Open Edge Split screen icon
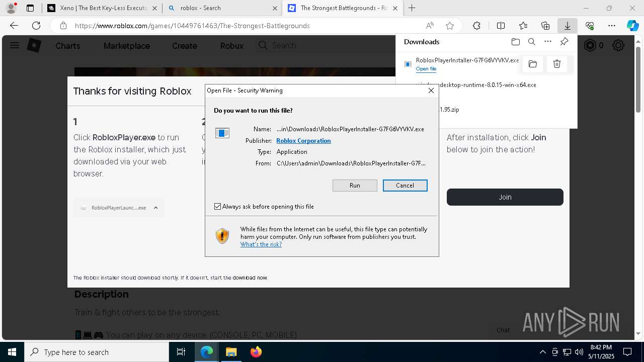Viewport: 644px width, 362px height. coord(501,26)
